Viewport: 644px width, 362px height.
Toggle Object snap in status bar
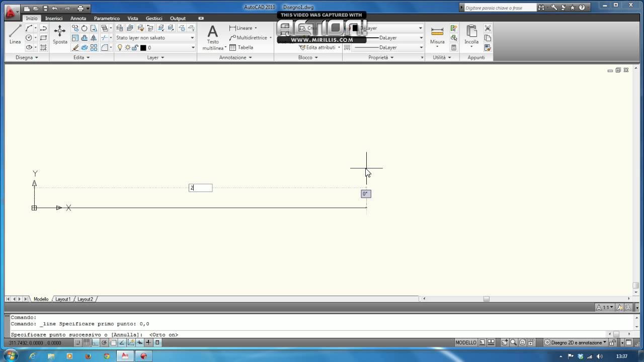click(113, 342)
